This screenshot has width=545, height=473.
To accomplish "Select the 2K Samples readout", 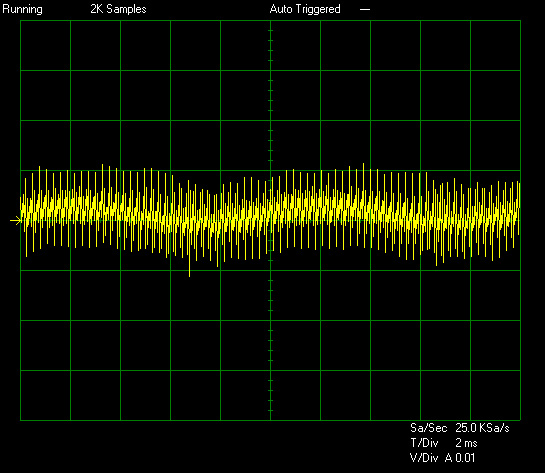I will click(118, 9).
